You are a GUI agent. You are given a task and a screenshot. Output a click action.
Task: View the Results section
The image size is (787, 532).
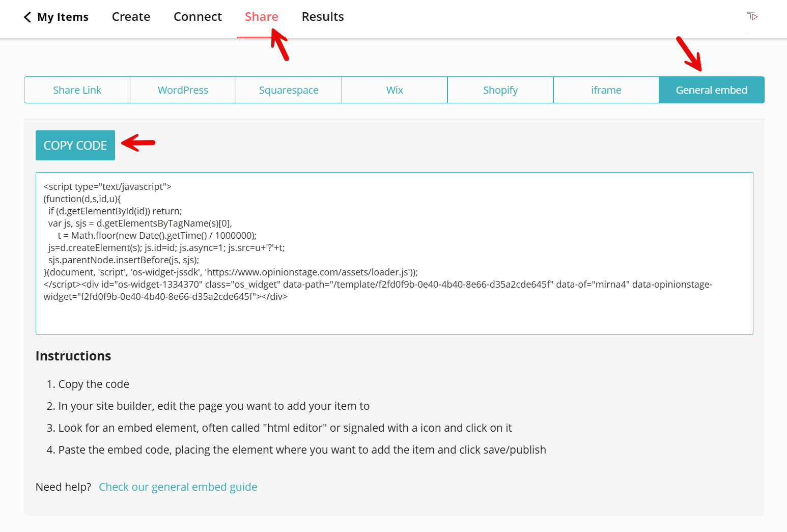click(x=322, y=16)
